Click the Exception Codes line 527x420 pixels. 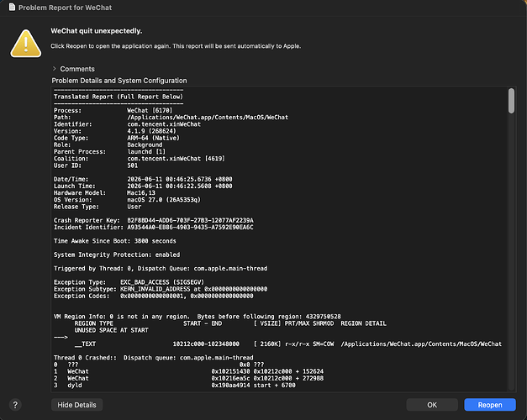click(x=154, y=296)
